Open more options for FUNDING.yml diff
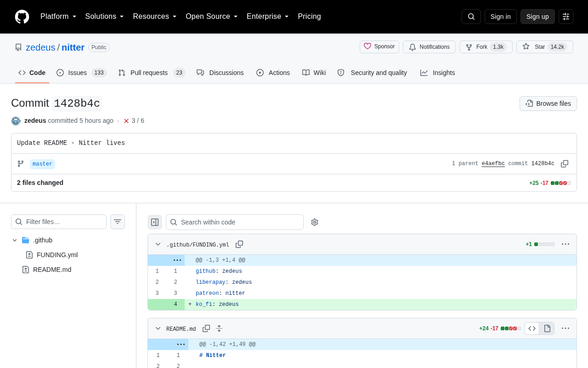Screen dimensions: 588x368 tap(565, 244)
